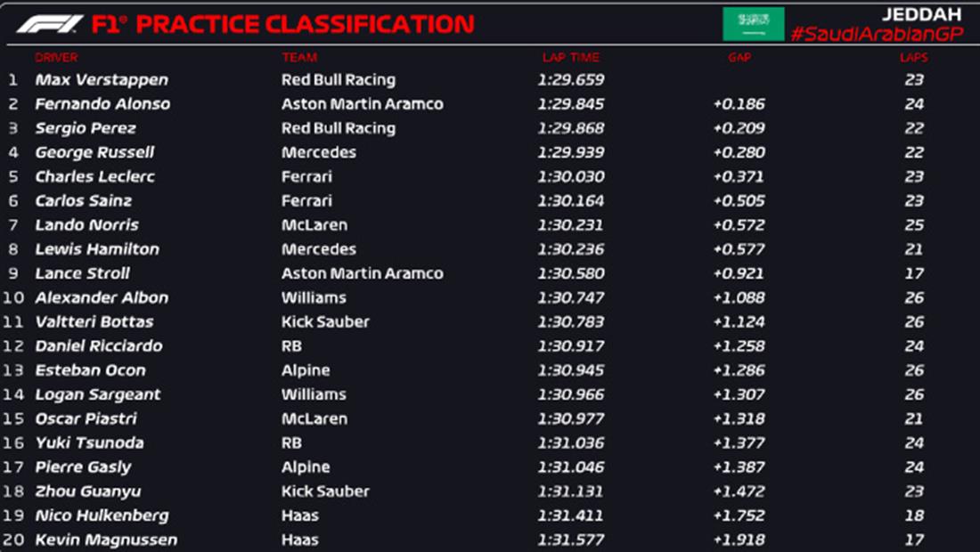Click the +1.918 gap value
The height and width of the screenshot is (552, 980).
(x=739, y=540)
